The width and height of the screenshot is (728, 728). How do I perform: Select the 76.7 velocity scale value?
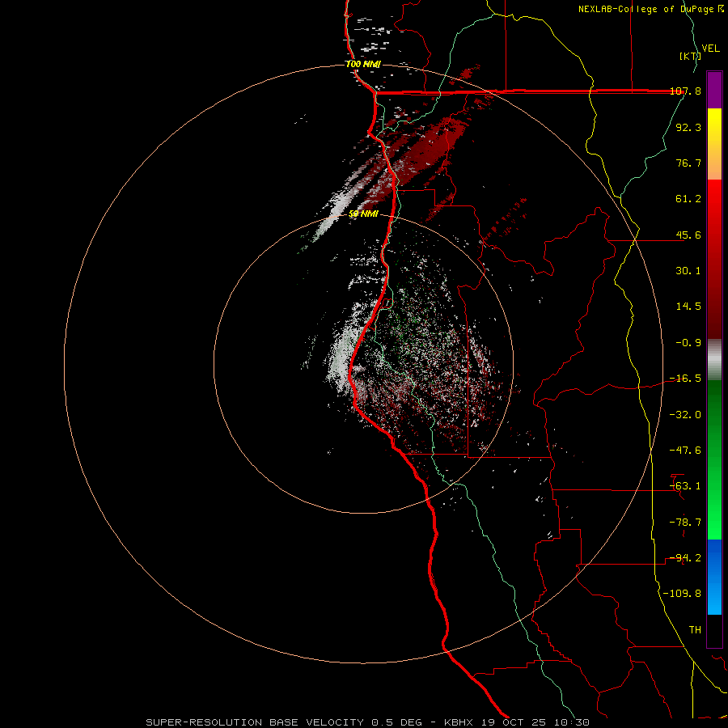(688, 163)
